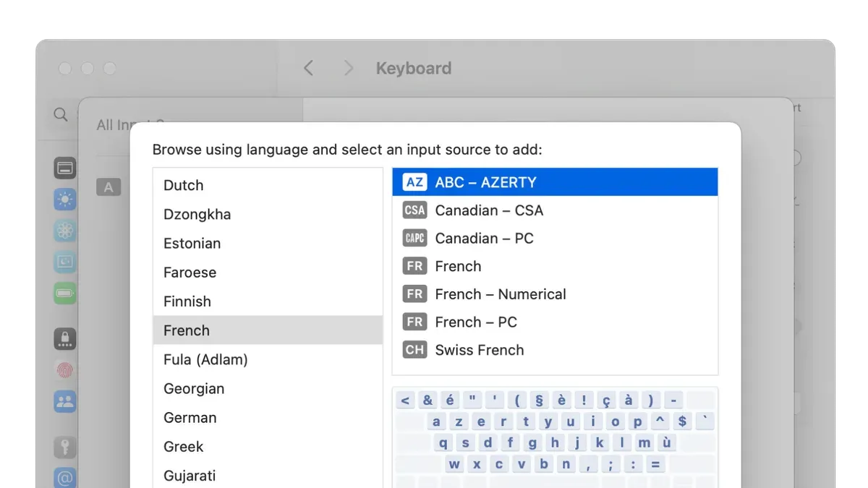Click the AZ badge icon for ABC – AZERTY
868x488 pixels.
(414, 182)
